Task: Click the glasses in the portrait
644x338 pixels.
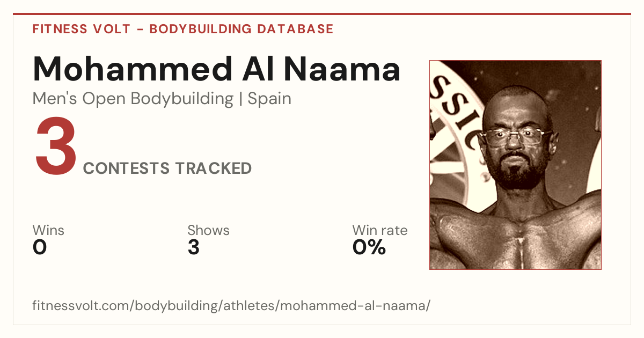Action: tap(513, 136)
